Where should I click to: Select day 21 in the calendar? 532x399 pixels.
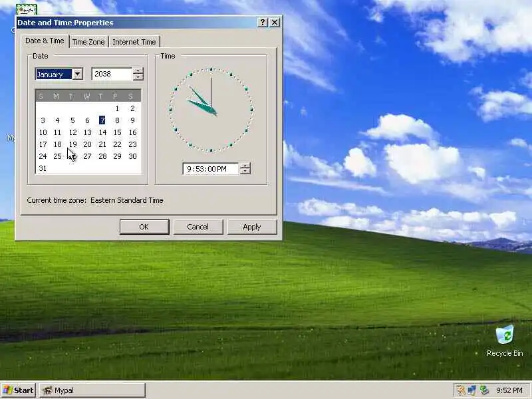click(x=102, y=144)
